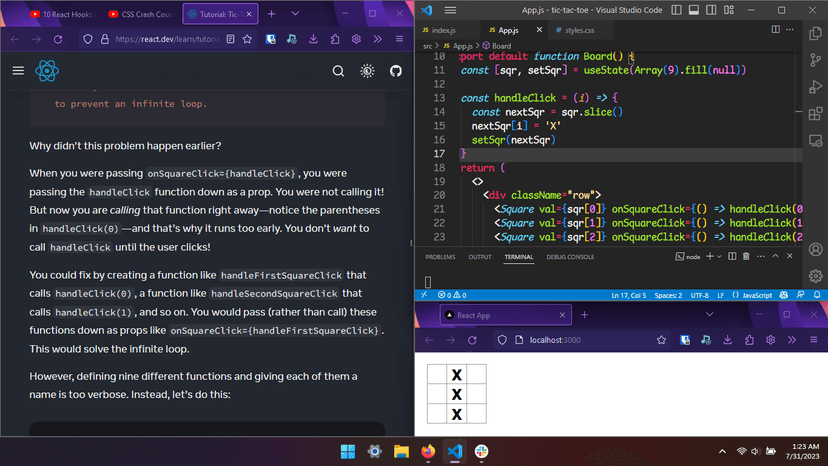Click the middle square of the tic-tac-toe board
This screenshot has height=466, width=828.
tap(456, 394)
